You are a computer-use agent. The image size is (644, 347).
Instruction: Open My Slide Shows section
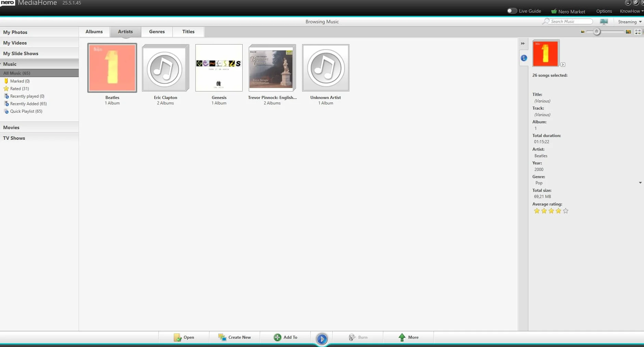coord(39,53)
